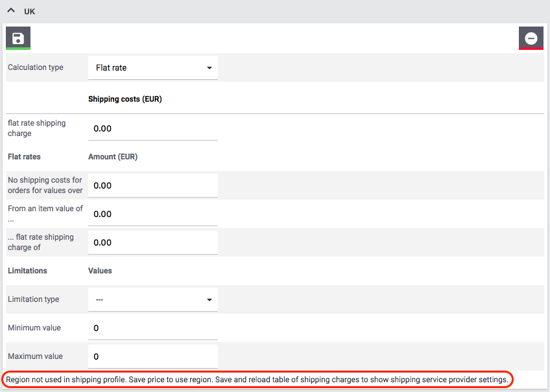Select the From an item value of field

tap(152, 214)
